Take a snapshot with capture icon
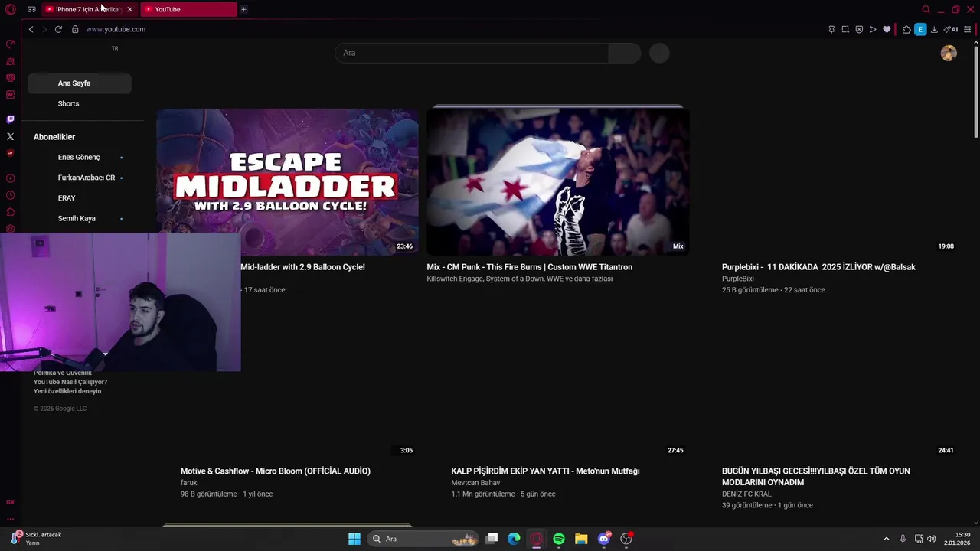980x551 pixels. 845,29
